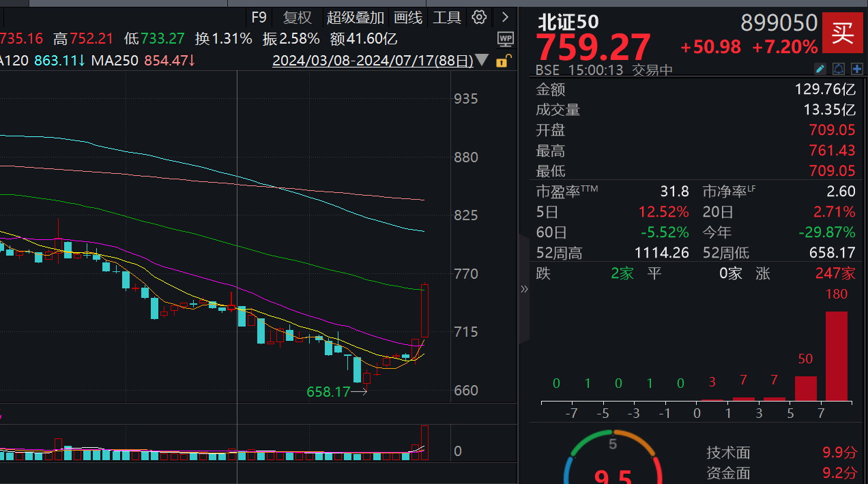868x484 pixels.
Task: Open the 画线 drawing menu
Action: (408, 17)
